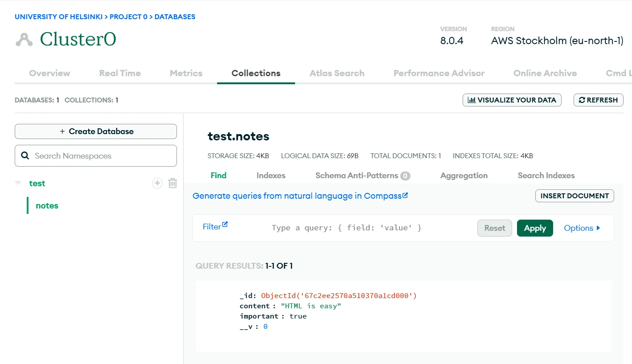Open Generate queries from natural language link

[300, 196]
